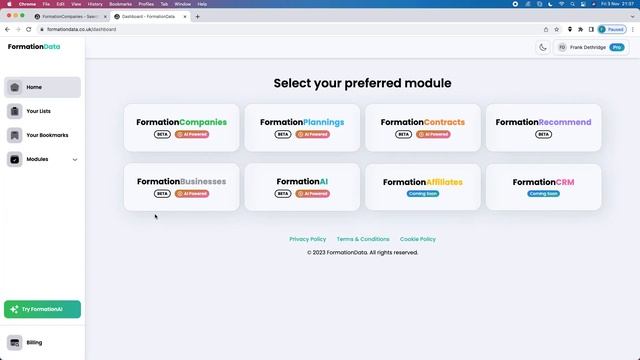Click the Wi-Fi status icon
Image resolution: width=640 pixels, height=360 pixels.
click(x=561, y=4)
